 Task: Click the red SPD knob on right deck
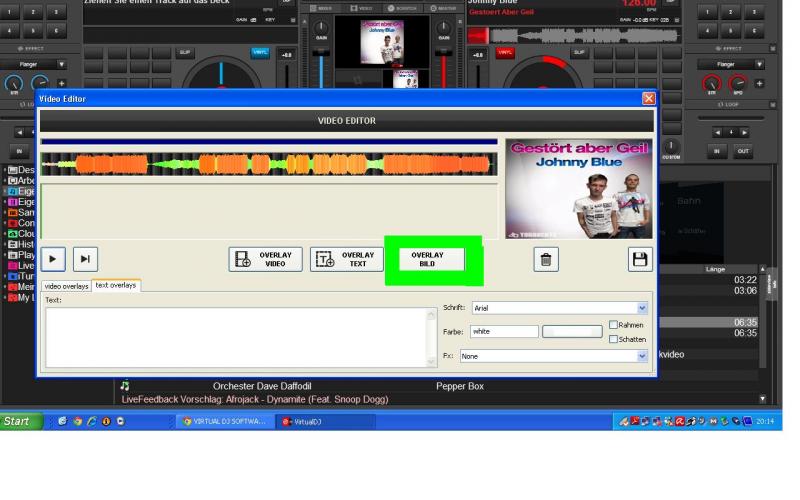click(737, 83)
